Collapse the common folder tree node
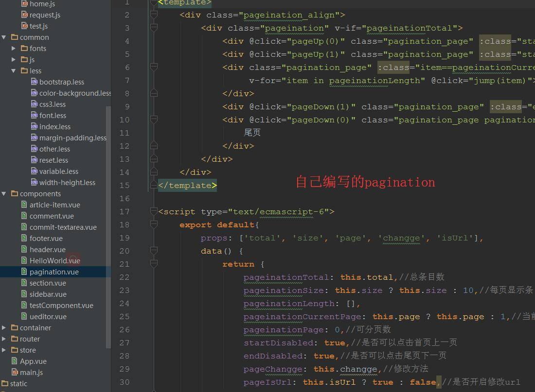 (x=4, y=37)
